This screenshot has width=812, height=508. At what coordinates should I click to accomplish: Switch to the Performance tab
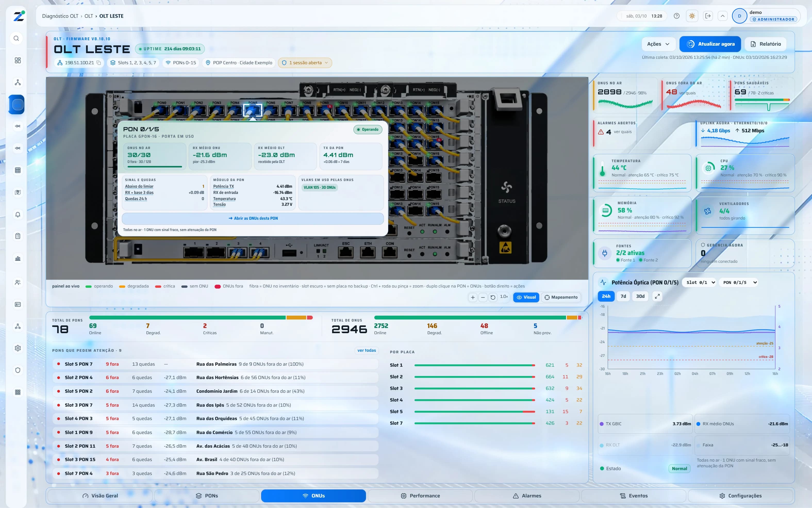[420, 496]
